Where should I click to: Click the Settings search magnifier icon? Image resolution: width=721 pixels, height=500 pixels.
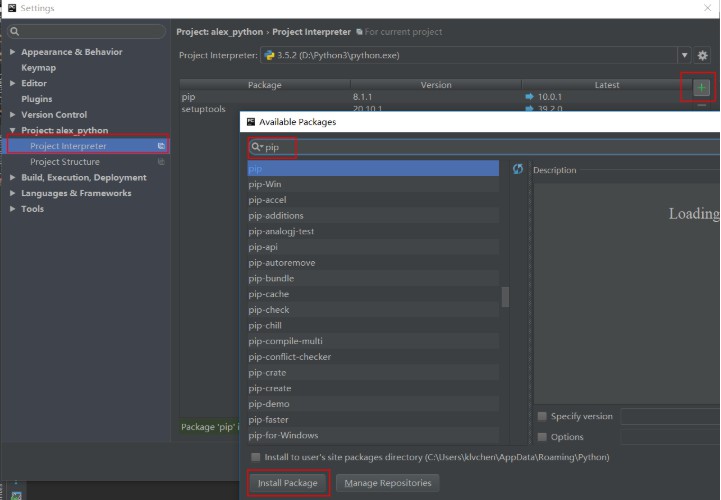(15, 31)
